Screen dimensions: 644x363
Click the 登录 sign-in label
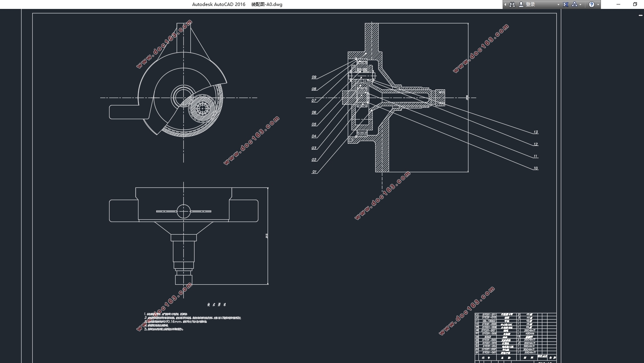pyautogui.click(x=530, y=4)
